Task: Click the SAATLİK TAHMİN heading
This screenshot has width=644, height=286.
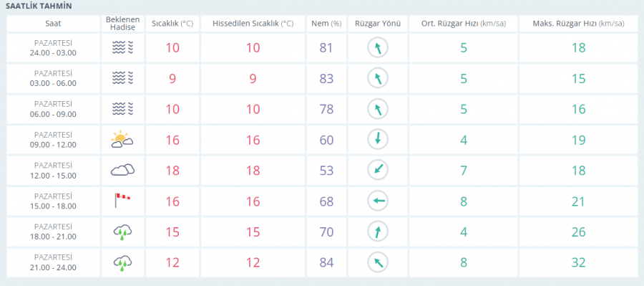Action: 39,6
